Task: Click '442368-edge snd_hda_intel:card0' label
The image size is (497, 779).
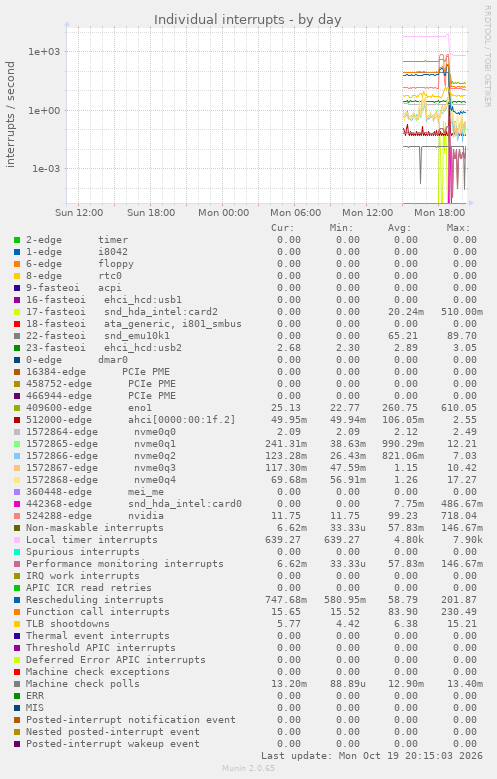Action: pos(134,504)
